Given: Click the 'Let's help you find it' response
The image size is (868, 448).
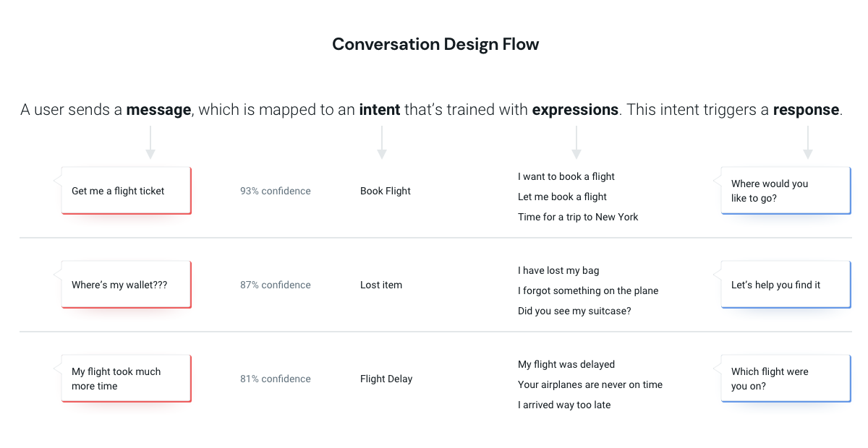Looking at the screenshot, I should [783, 285].
